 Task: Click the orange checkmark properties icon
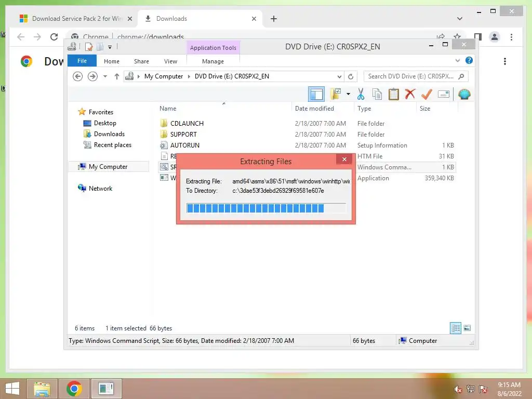427,94
